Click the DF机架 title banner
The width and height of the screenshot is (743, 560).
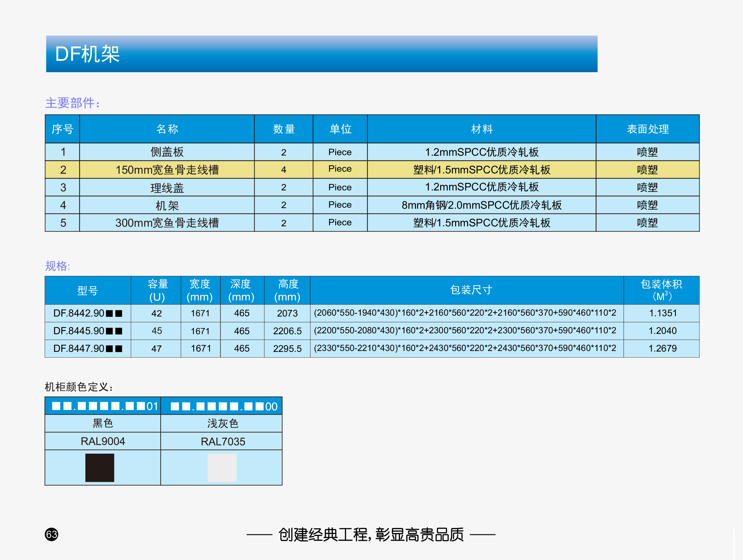point(322,54)
